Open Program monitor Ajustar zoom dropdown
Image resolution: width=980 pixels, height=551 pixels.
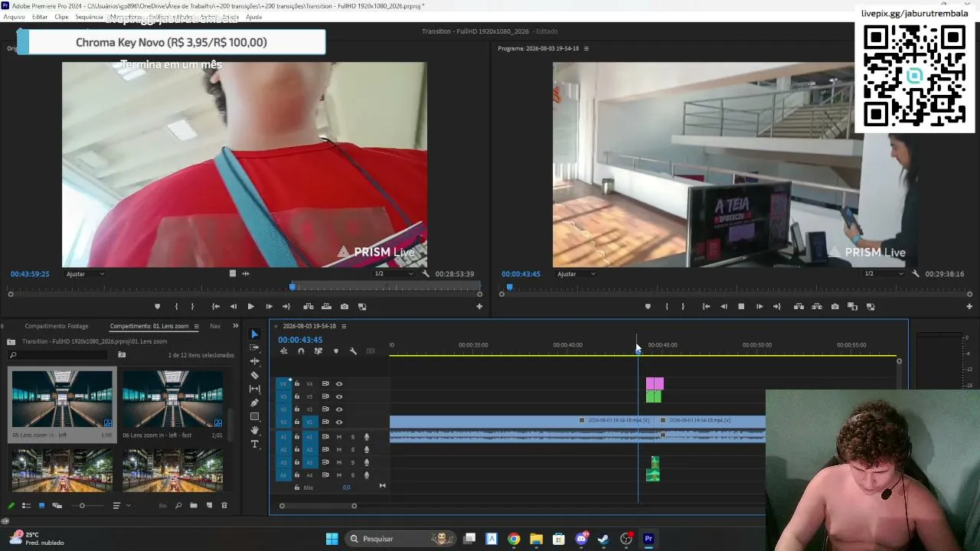[576, 274]
